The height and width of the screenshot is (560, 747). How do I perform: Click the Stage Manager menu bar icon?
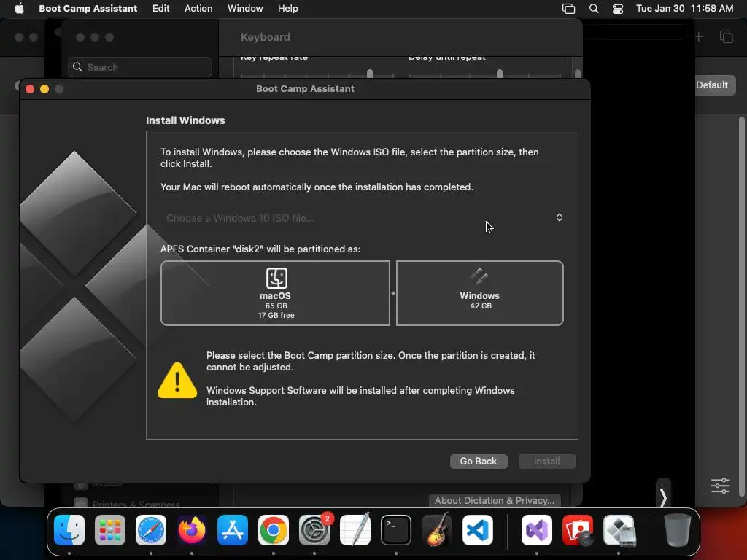(569, 9)
